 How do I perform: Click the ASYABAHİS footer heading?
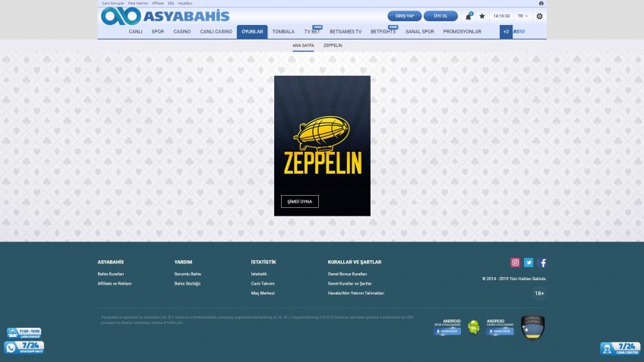111,262
